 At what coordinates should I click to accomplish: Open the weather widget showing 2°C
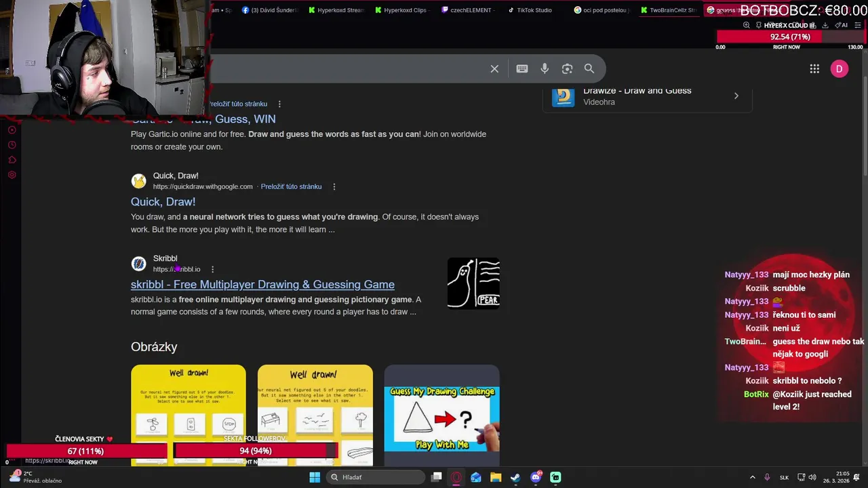click(x=35, y=477)
